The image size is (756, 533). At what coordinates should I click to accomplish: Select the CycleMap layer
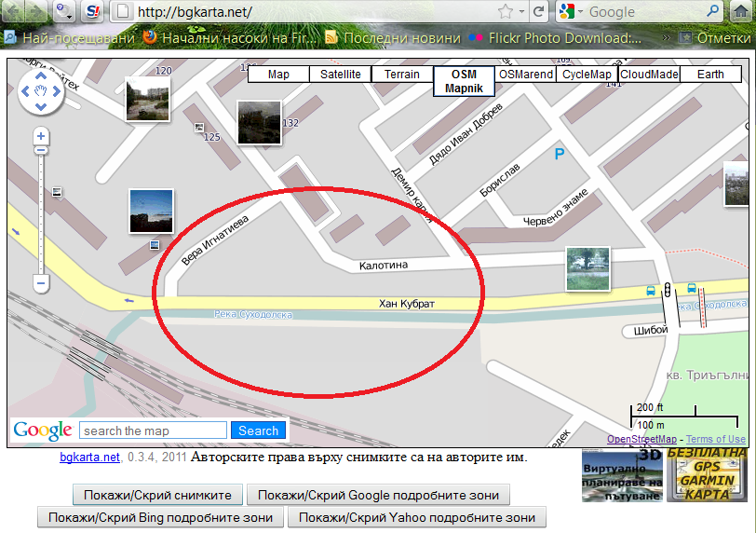587,75
